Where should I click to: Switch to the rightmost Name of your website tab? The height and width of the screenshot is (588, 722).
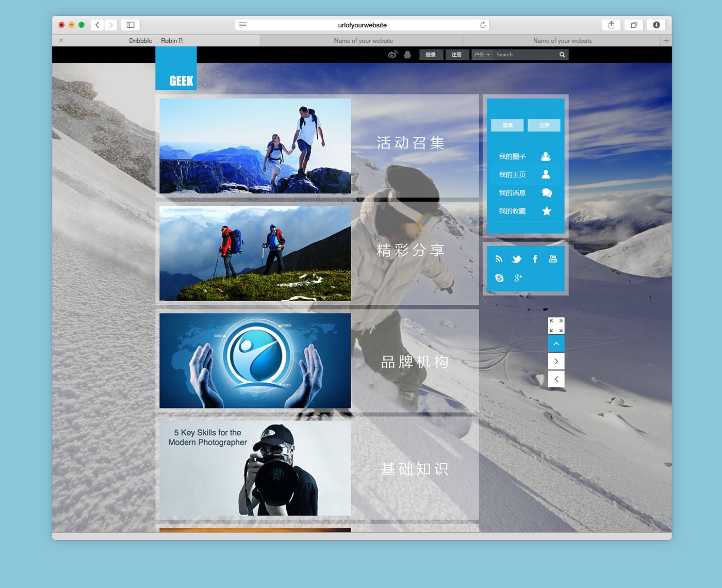point(563,40)
